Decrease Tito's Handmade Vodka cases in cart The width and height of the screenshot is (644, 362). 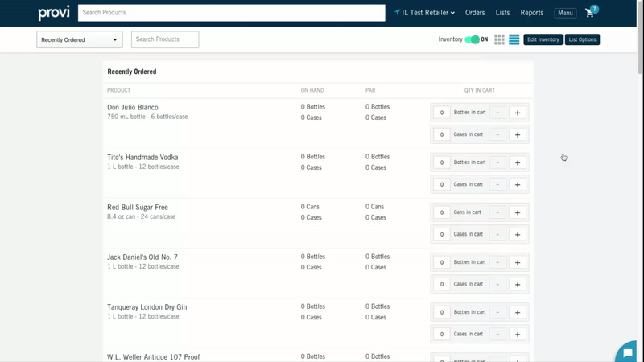(x=497, y=185)
